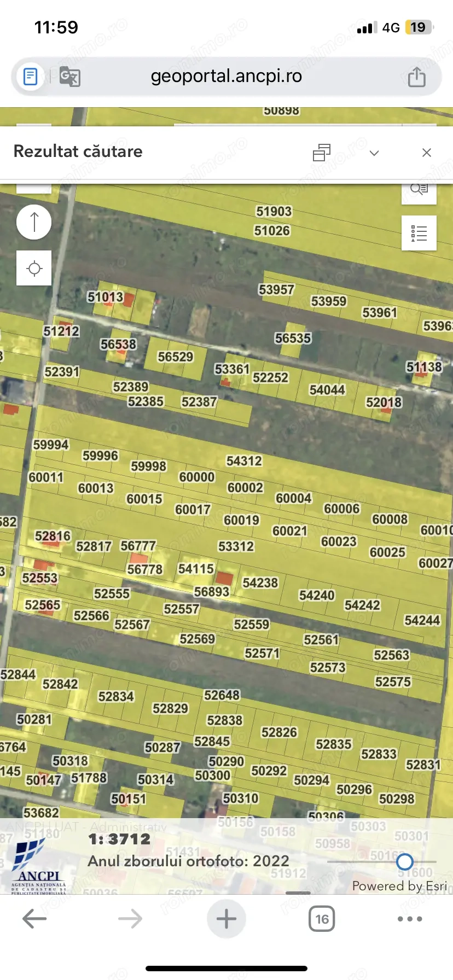Viewport: 453px width, 980px height.
Task: Close the Rezultat cautare panel
Action: (x=427, y=153)
